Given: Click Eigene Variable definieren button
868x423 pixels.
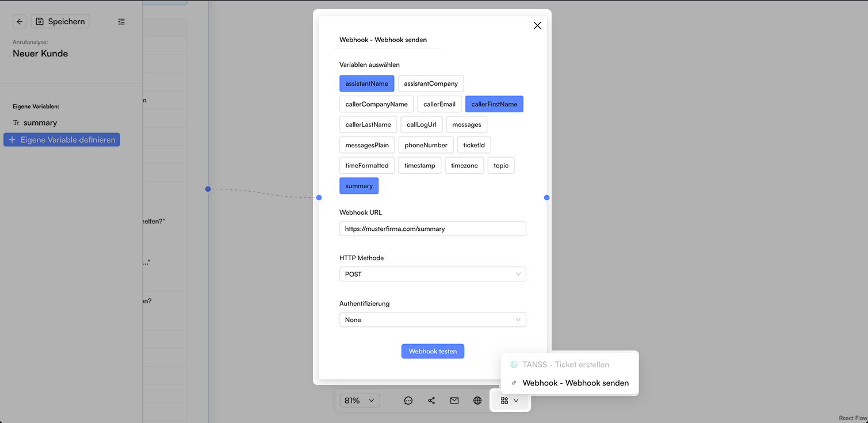Looking at the screenshot, I should [x=62, y=140].
